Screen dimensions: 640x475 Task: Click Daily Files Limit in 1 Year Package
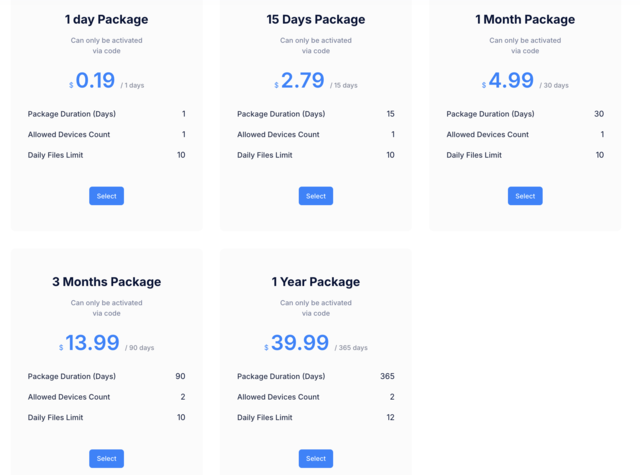click(265, 417)
